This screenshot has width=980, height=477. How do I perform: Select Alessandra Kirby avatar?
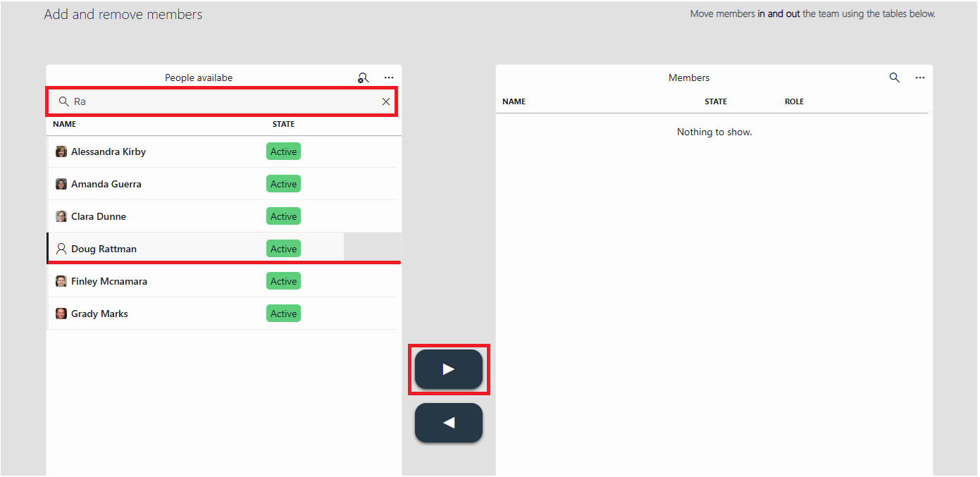(61, 151)
